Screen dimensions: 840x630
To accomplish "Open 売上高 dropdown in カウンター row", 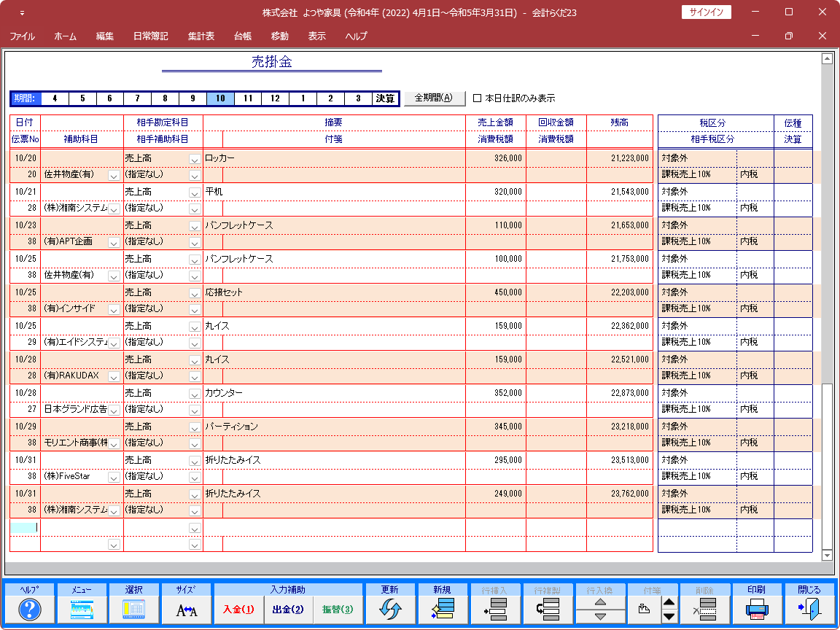I will pyautogui.click(x=195, y=394).
